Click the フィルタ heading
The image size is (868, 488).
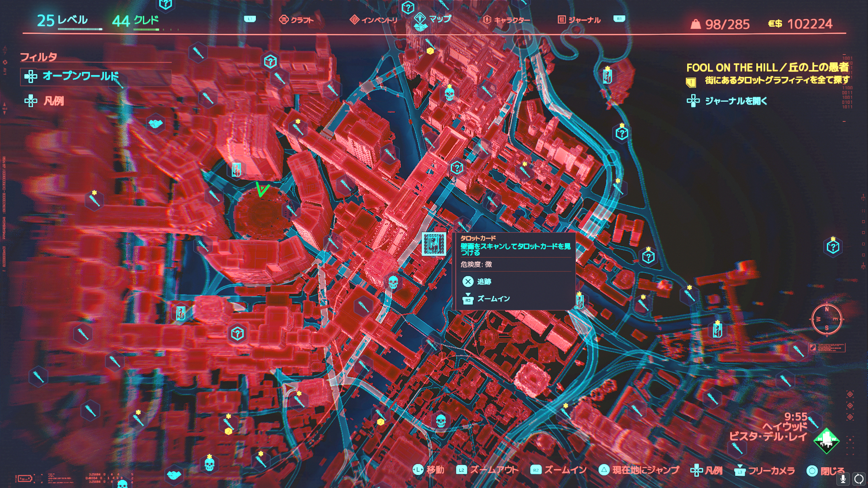pos(38,57)
